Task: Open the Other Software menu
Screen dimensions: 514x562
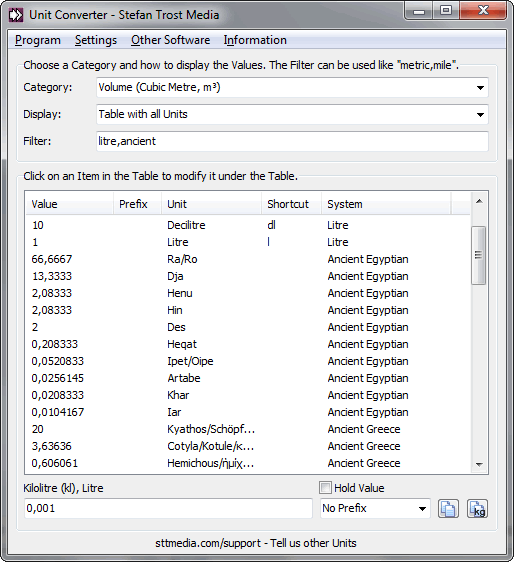Action: pos(171,40)
